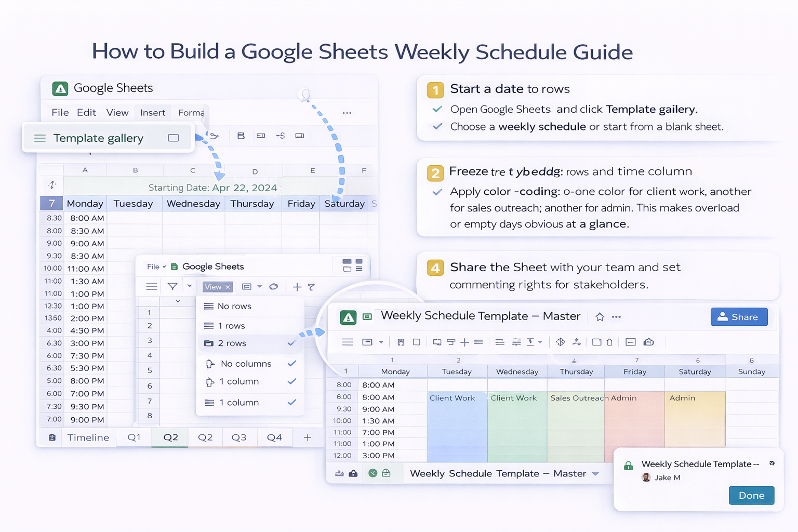The width and height of the screenshot is (798, 532).
Task: Click the save disk icon in the Master toolbar
Action: coord(401,342)
